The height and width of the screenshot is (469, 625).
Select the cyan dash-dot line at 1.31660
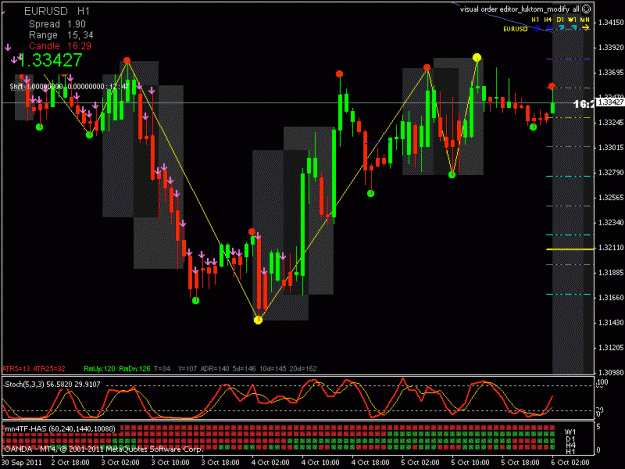[569, 294]
